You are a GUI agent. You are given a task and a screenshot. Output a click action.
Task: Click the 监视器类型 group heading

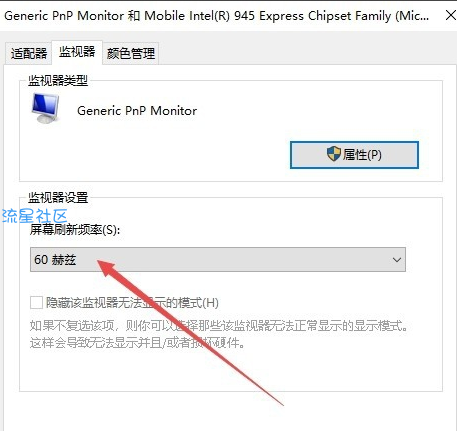click(x=58, y=81)
